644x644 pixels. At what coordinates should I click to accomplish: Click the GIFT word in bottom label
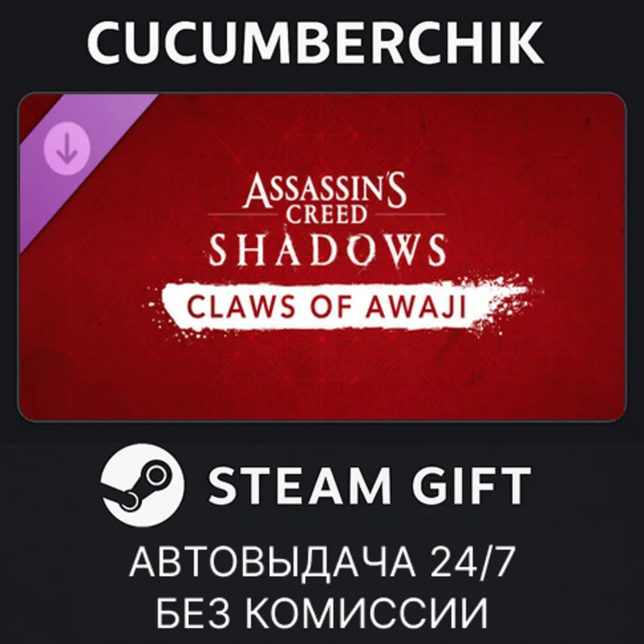click(470, 486)
